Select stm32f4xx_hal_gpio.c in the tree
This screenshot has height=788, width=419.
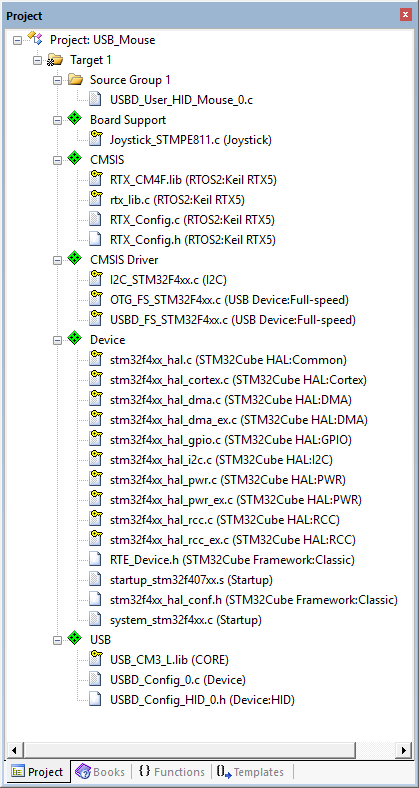[x=231, y=440]
